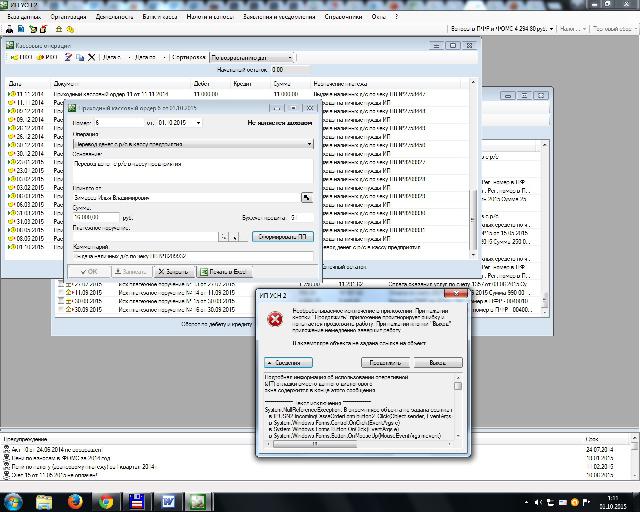Click first small button next to payment order field

[x=223, y=237]
